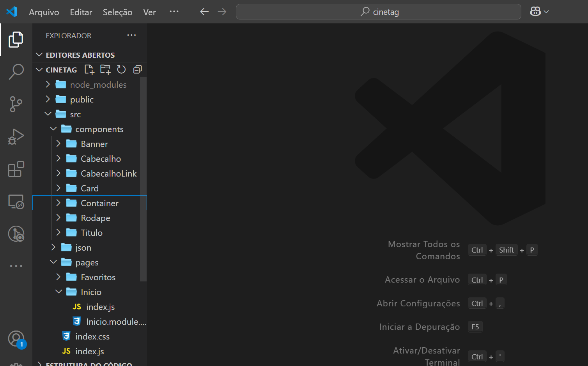Screen dimensions: 588x366
Task: Expand the CabecalhoLink folder
Action: (x=86, y=173)
